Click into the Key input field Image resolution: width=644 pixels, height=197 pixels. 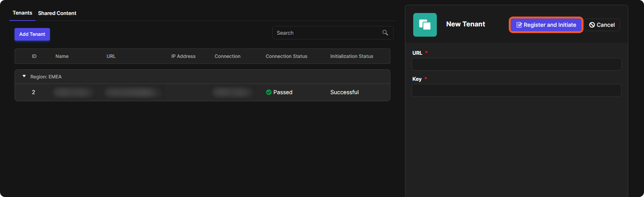click(517, 90)
